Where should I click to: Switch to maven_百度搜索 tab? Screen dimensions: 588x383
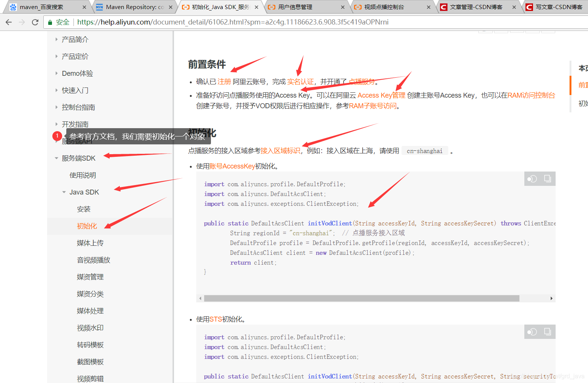(x=41, y=7)
